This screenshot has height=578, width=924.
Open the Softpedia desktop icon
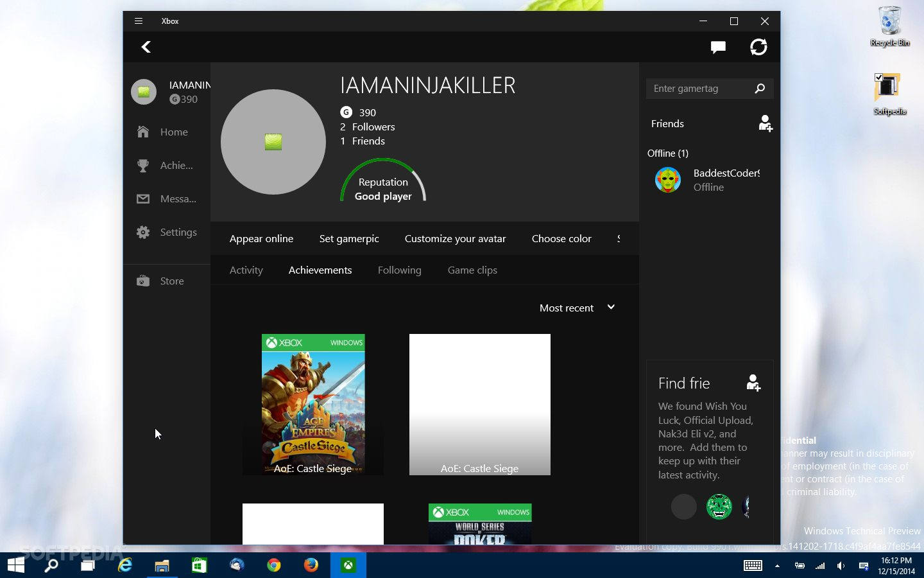pyautogui.click(x=889, y=94)
